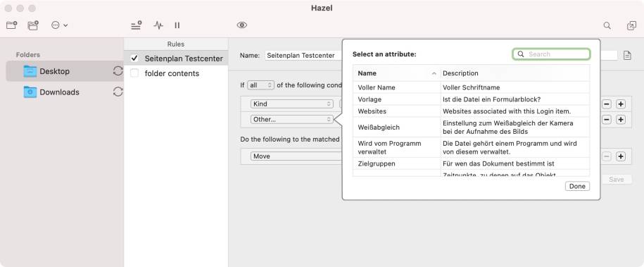The image size is (644, 267).
Task: Click the attribute Search field
Action: (x=551, y=54)
